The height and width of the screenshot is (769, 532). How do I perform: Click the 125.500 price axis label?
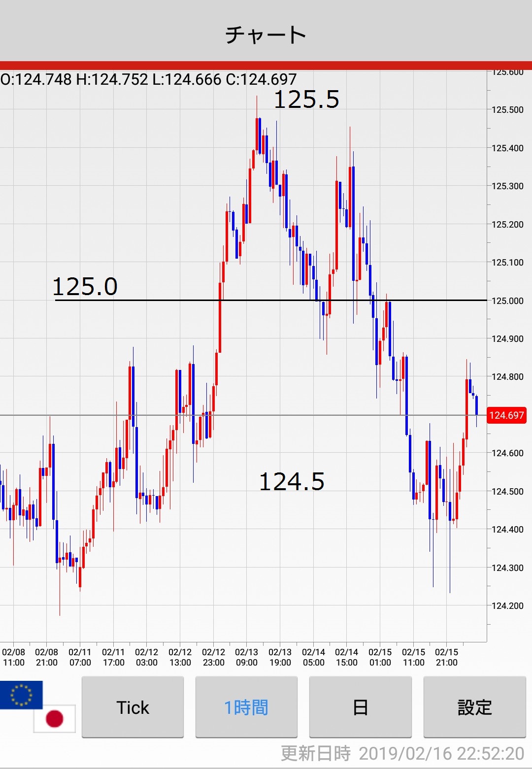(x=507, y=109)
